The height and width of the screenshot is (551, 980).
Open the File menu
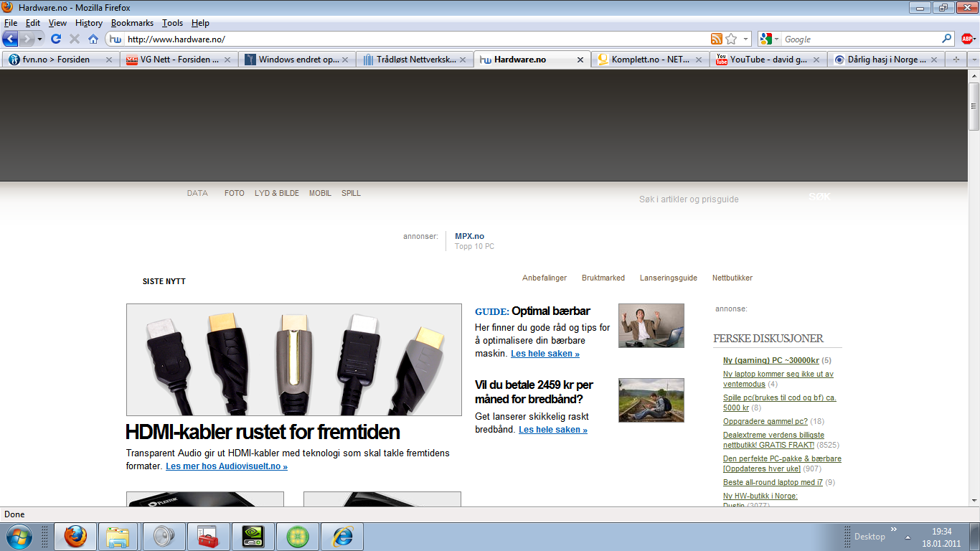point(11,23)
